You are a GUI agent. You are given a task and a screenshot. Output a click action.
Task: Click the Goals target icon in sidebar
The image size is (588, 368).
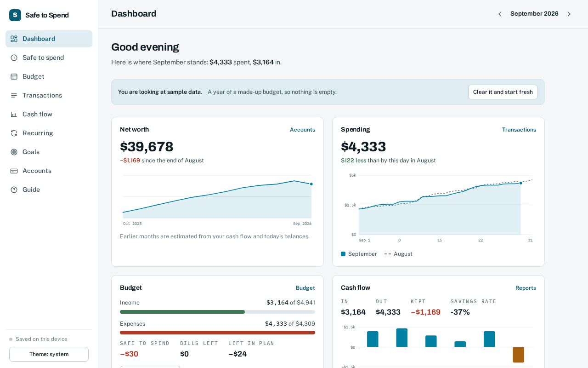(14, 152)
